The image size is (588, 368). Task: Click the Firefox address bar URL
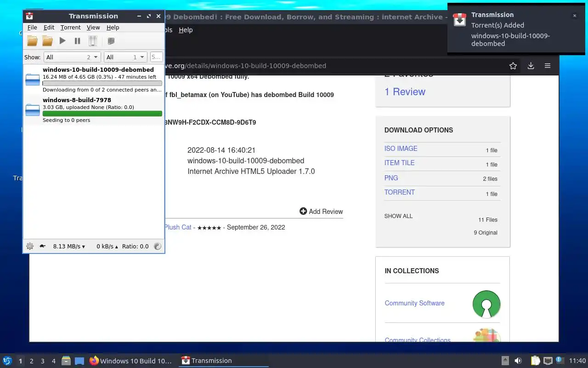pos(245,66)
